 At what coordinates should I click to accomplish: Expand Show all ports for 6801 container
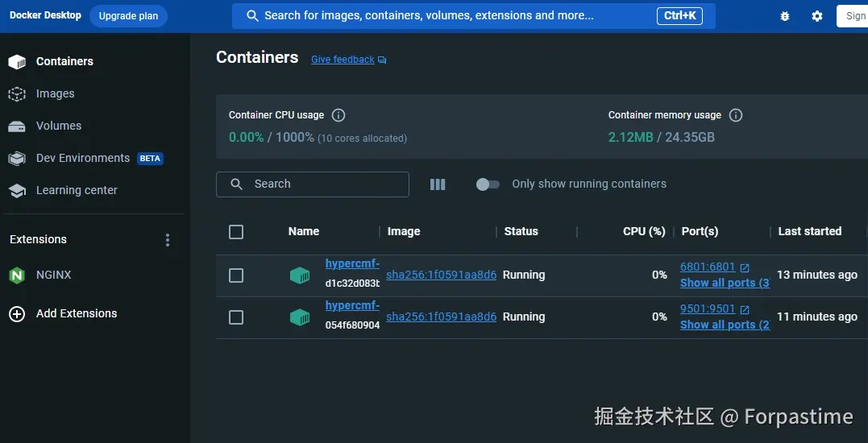(725, 283)
